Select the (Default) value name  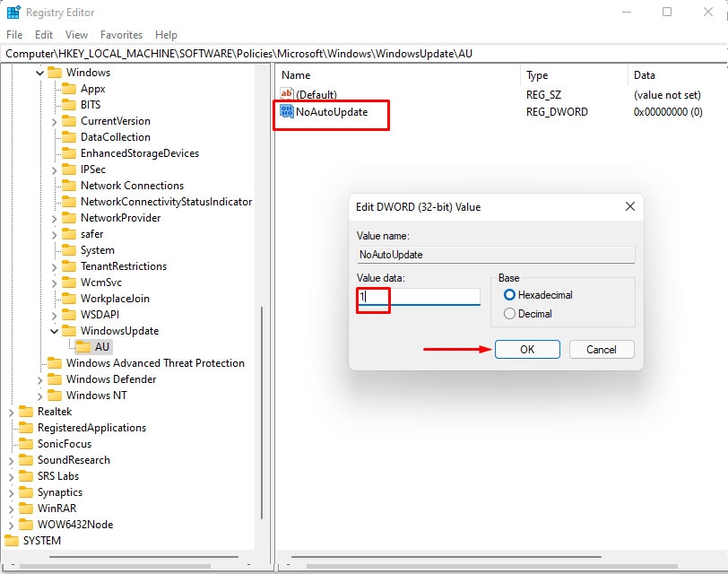316,95
